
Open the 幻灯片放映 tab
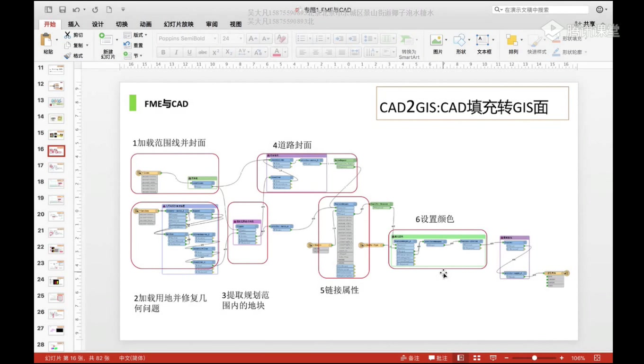tap(178, 24)
